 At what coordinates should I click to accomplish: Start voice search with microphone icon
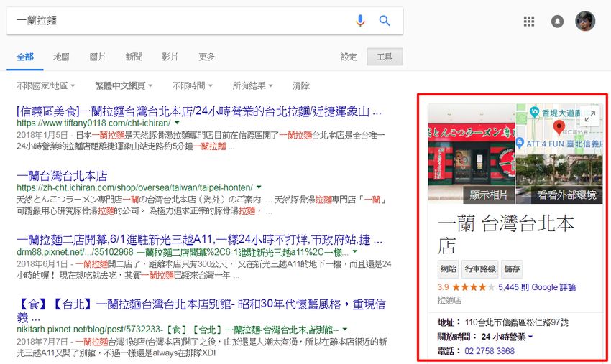click(x=360, y=20)
